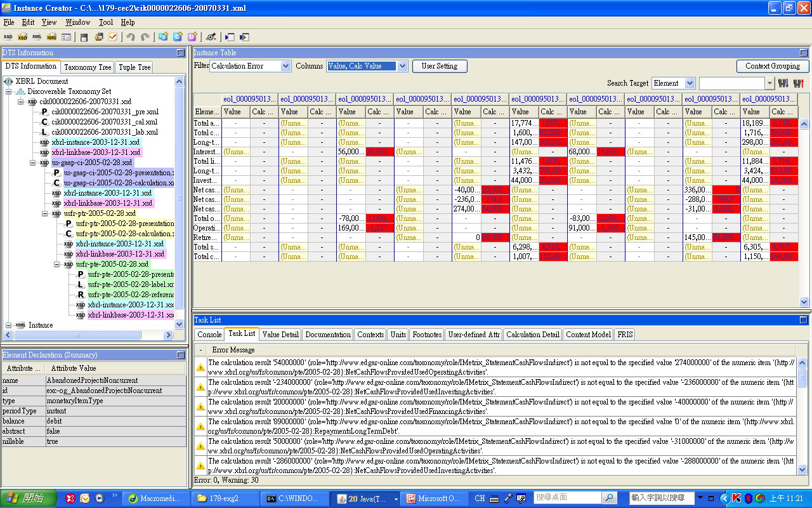Click the Save floppy disk icon
The height and width of the screenshot is (508, 812).
click(84, 37)
